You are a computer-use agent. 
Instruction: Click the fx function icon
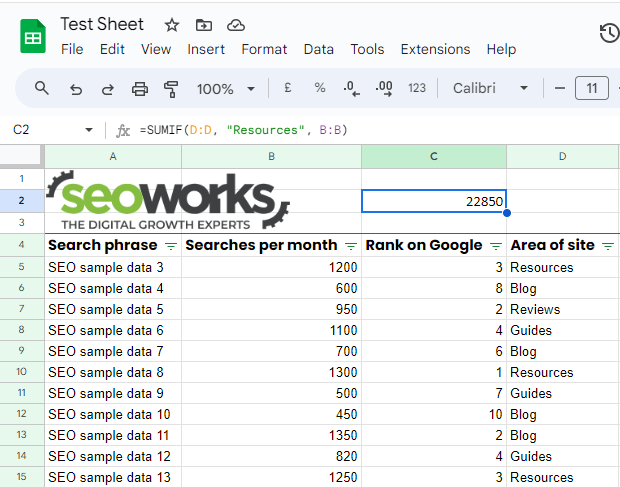coord(123,130)
